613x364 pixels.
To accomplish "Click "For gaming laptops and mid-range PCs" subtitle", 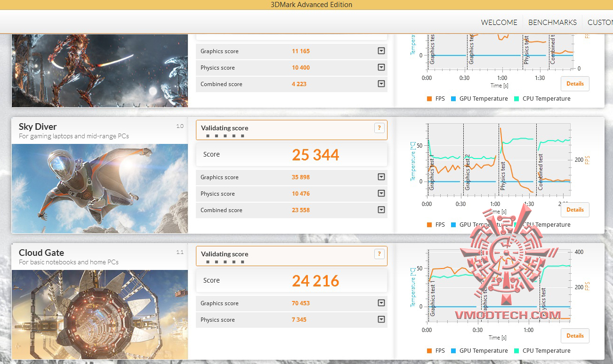I will [74, 136].
